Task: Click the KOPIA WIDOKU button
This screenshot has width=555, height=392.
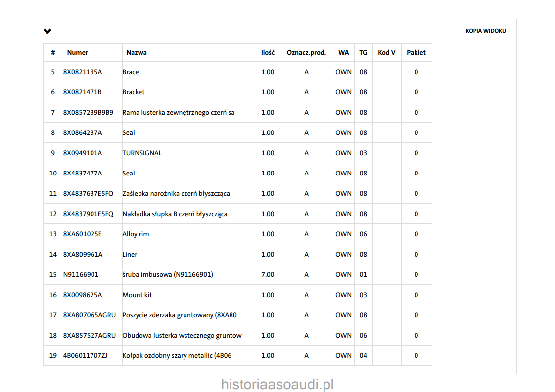Action: pos(485,31)
